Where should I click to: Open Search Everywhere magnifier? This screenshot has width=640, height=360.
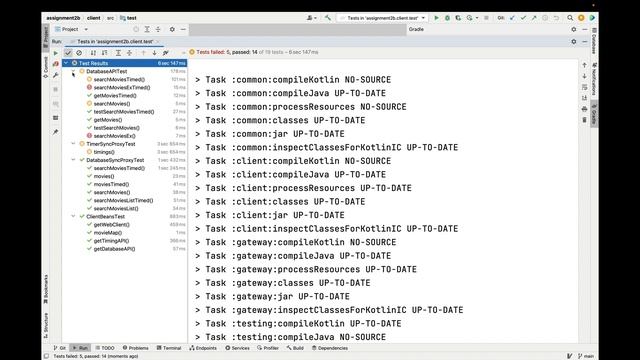570,18
